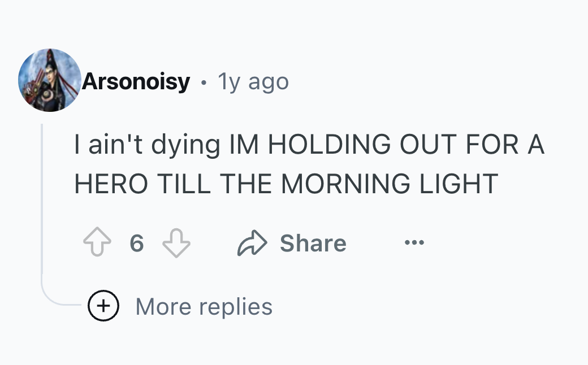Open the three-dot more options menu

pyautogui.click(x=414, y=242)
